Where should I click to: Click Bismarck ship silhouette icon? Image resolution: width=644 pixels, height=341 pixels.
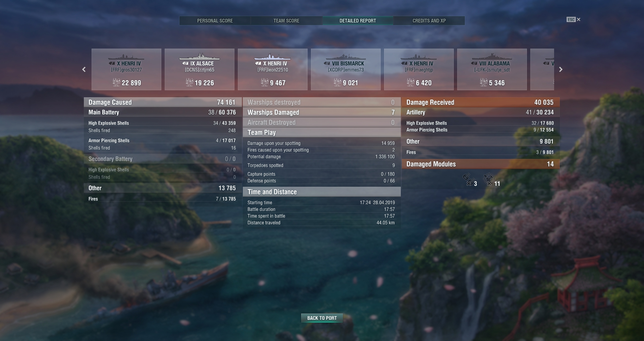pyautogui.click(x=345, y=57)
